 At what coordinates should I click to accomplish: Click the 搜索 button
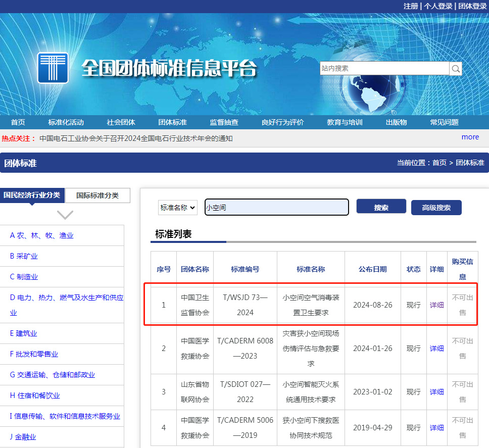click(x=381, y=207)
